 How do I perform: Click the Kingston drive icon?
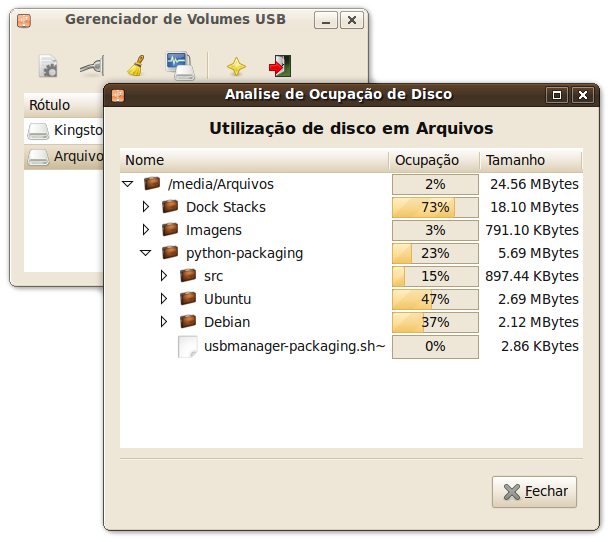point(38,131)
